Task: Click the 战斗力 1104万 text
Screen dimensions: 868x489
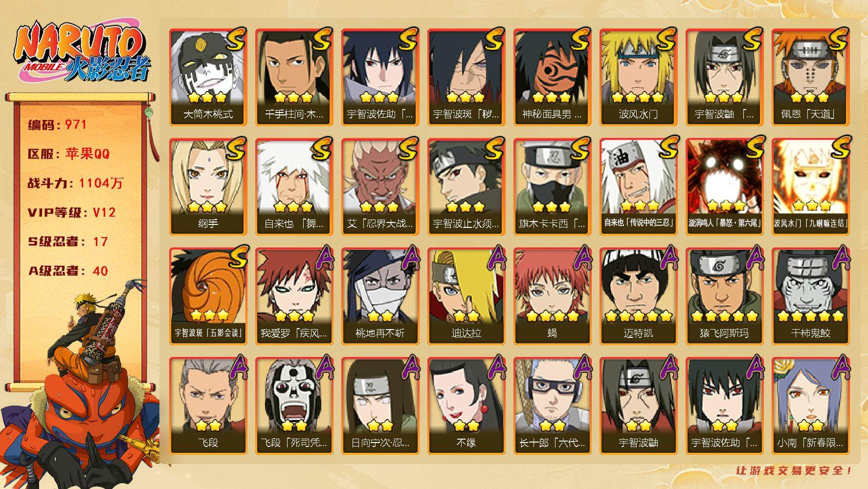Action: [x=75, y=183]
